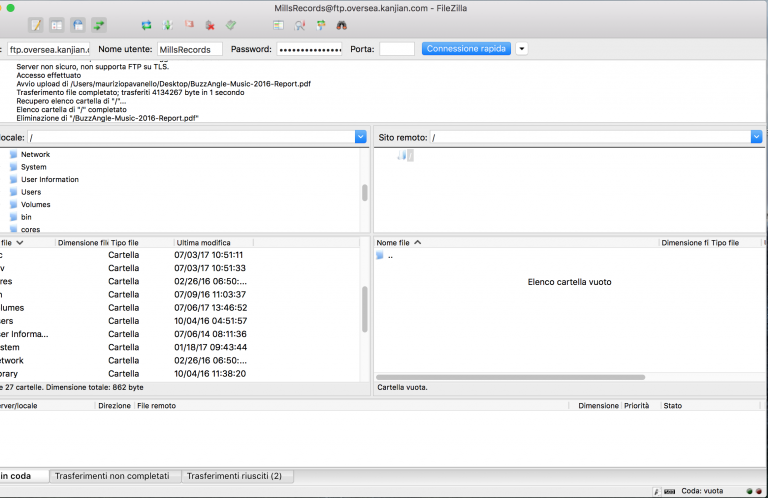Toggle the transfer queue display icon
Image resolution: width=768 pixels, height=498 pixels.
click(99, 25)
